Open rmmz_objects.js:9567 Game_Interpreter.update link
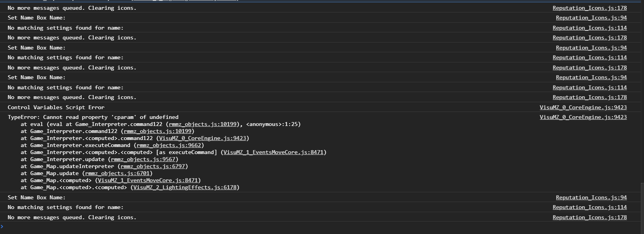The height and width of the screenshot is (234, 644). [x=143, y=159]
